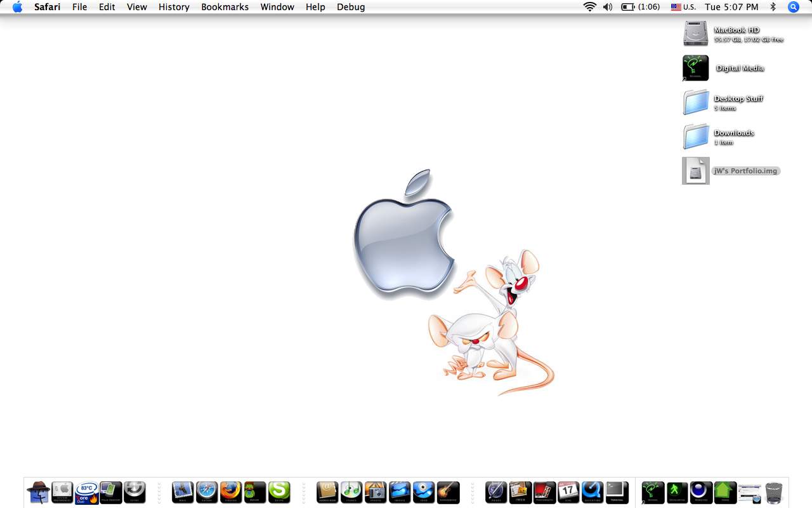The image size is (812, 508).
Task: Click the Wi-Fi AirPort status icon
Action: 590,7
